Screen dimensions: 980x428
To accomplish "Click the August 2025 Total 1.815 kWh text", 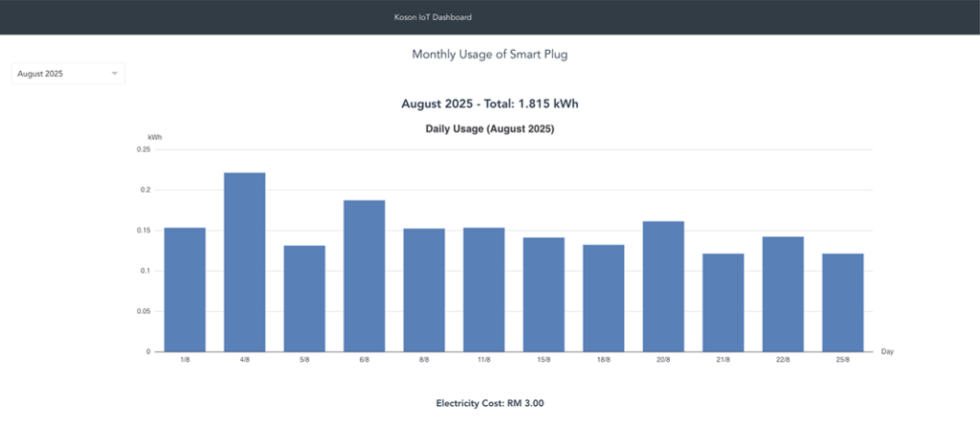I will point(490,103).
